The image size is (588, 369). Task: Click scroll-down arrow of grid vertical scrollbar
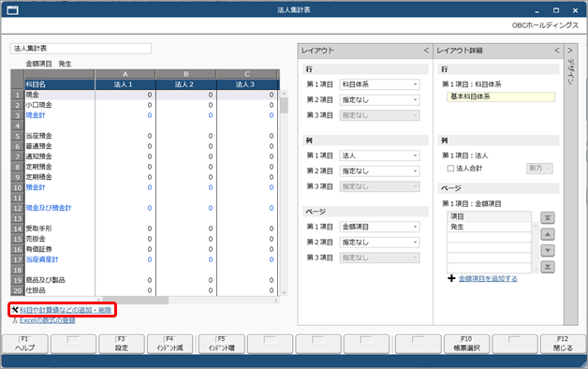click(285, 292)
